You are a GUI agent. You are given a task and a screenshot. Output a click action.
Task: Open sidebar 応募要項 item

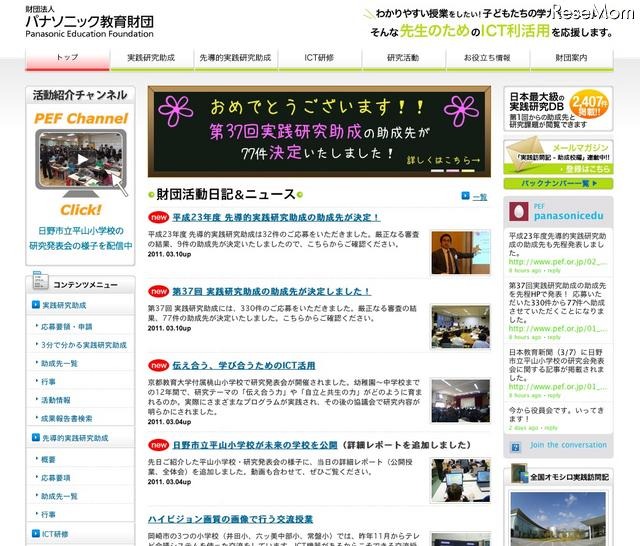pos(56,478)
